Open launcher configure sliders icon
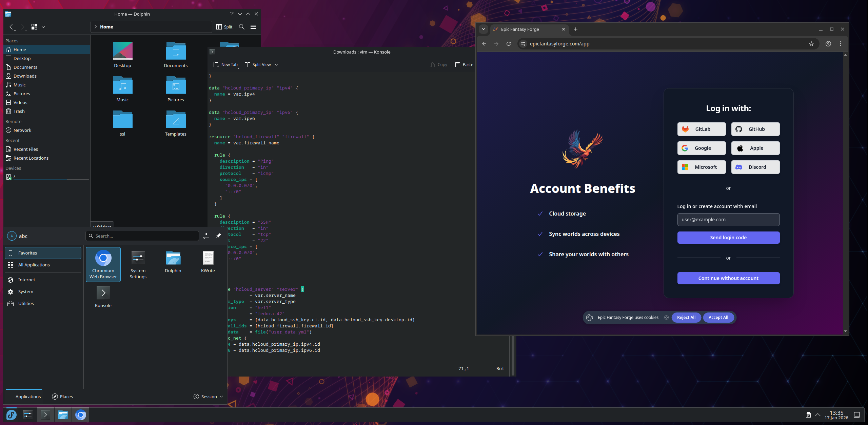Viewport: 868px width, 425px height. (206, 236)
